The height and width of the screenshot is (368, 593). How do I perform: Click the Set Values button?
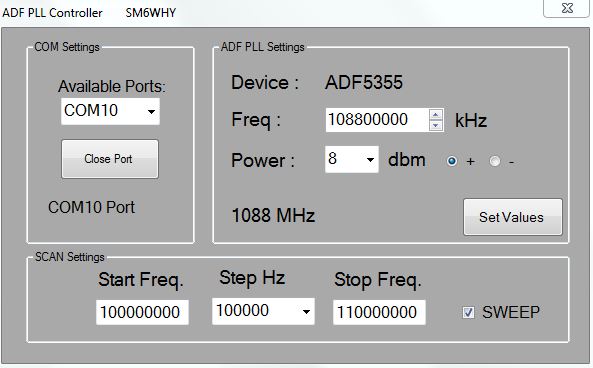tap(512, 217)
